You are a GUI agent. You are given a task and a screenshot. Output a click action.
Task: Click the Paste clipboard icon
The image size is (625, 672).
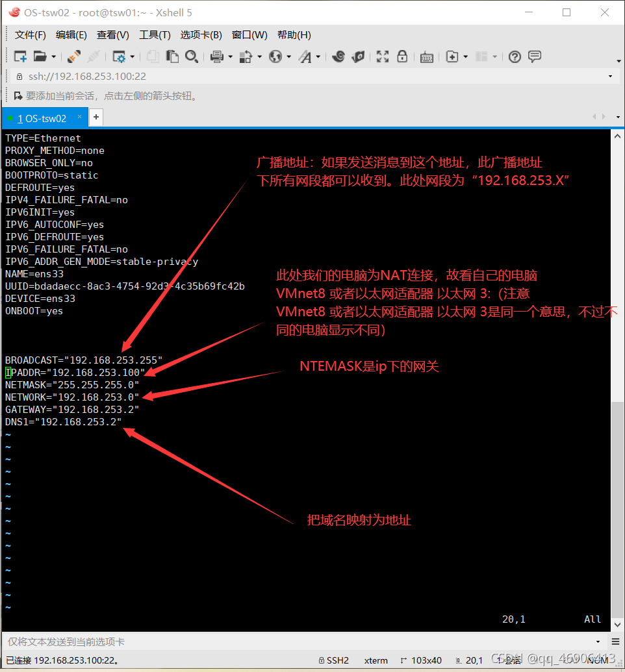coord(172,56)
